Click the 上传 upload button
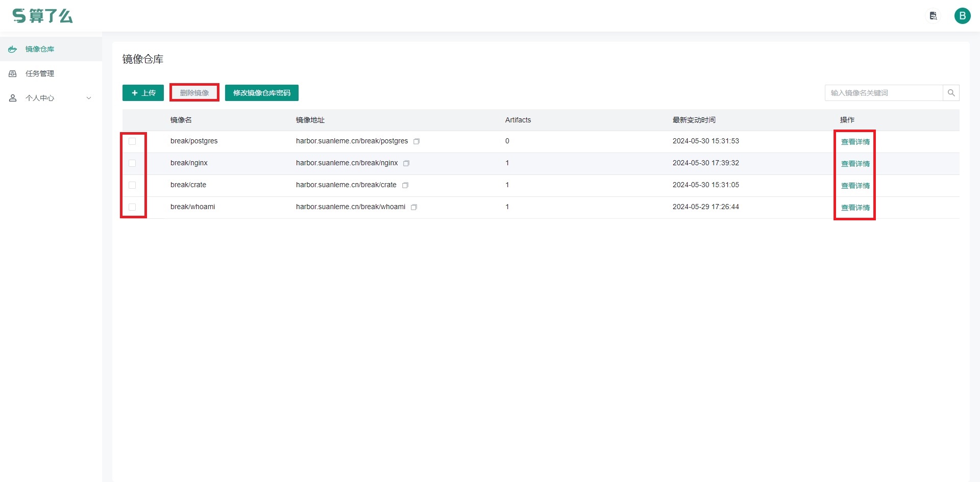Screen dimensions: 980x482 143,93
